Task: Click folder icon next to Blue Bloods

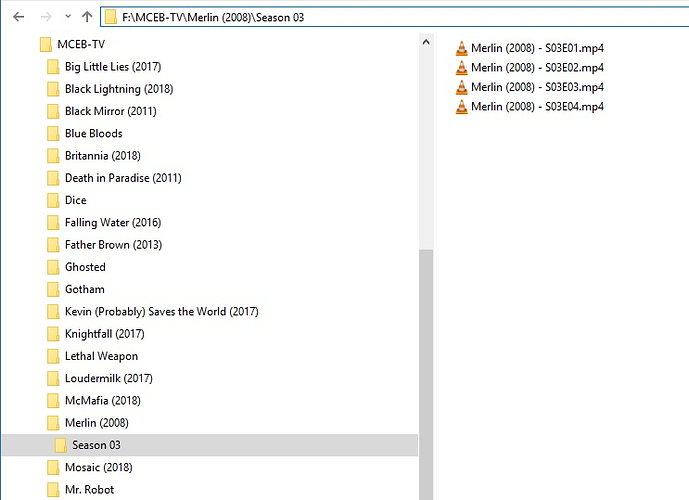Action: click(53, 134)
